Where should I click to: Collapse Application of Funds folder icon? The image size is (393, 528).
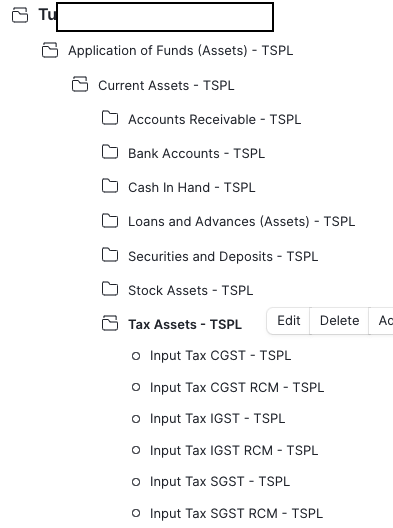coord(50,50)
